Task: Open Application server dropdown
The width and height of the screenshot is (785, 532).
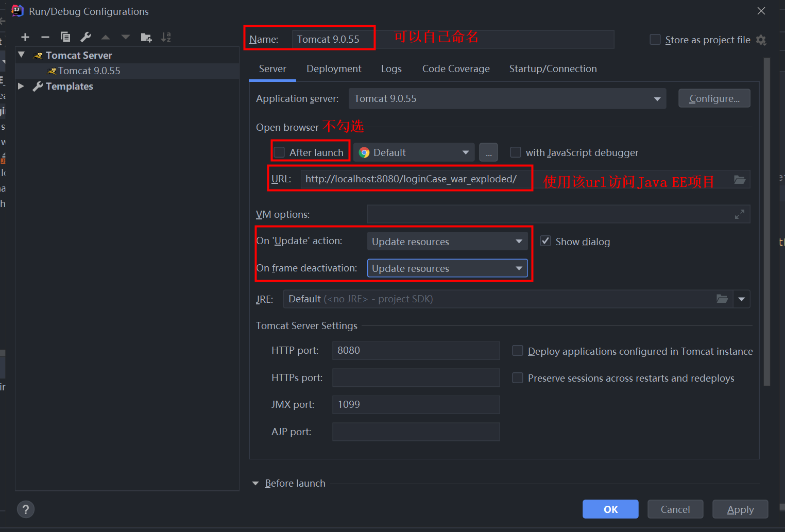Action: 507,98
